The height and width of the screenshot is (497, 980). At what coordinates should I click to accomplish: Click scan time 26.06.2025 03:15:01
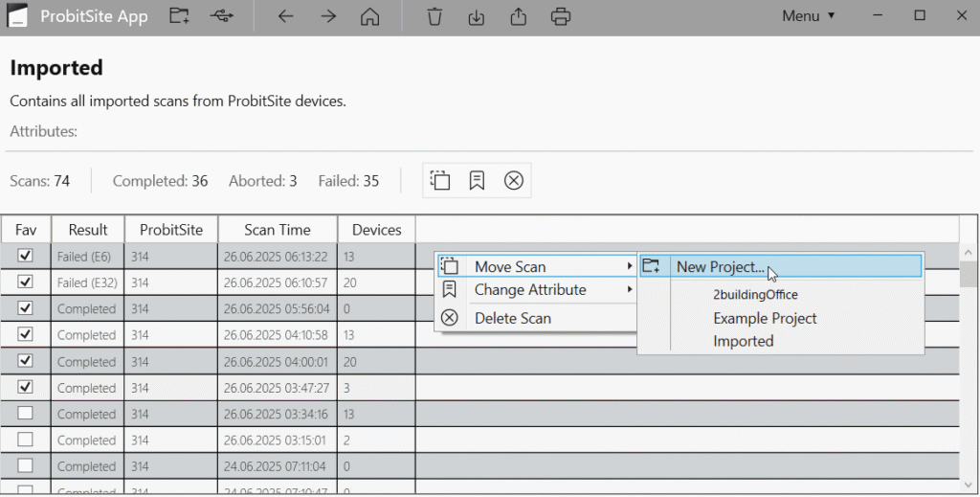(276, 441)
